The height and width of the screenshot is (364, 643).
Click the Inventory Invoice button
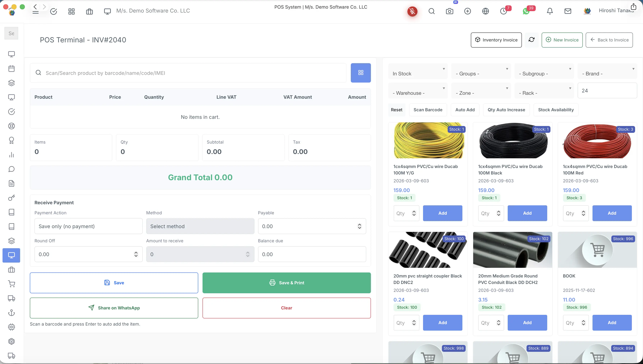496,40
